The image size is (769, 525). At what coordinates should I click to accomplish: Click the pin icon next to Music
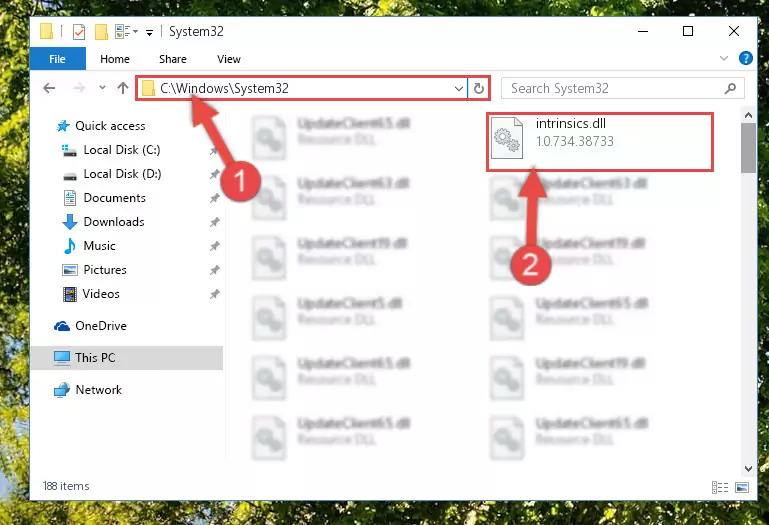coord(214,246)
